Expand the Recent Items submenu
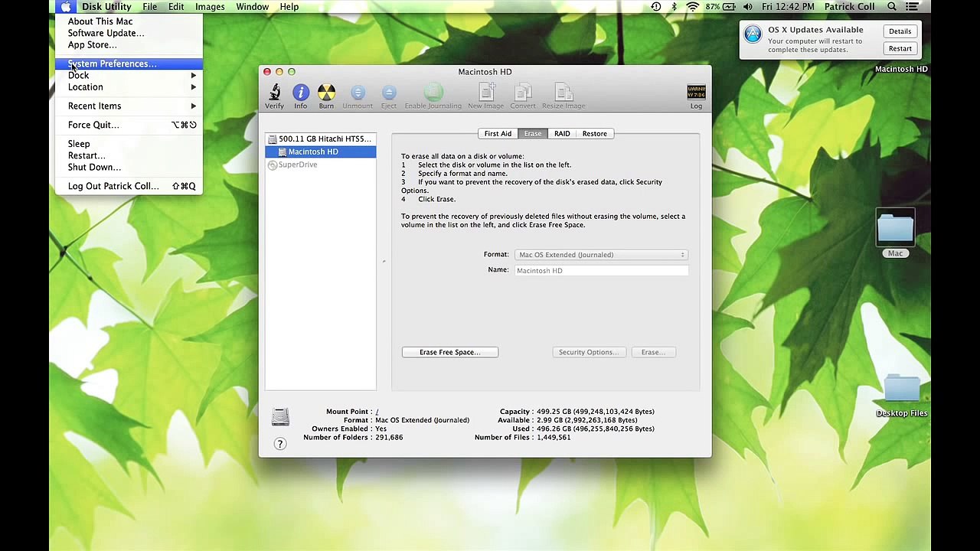Image resolution: width=980 pixels, height=551 pixels. click(x=129, y=106)
